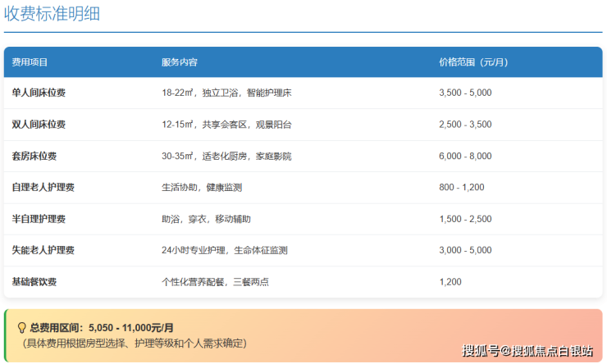Select the 半自理护理费 row label

(x=39, y=219)
